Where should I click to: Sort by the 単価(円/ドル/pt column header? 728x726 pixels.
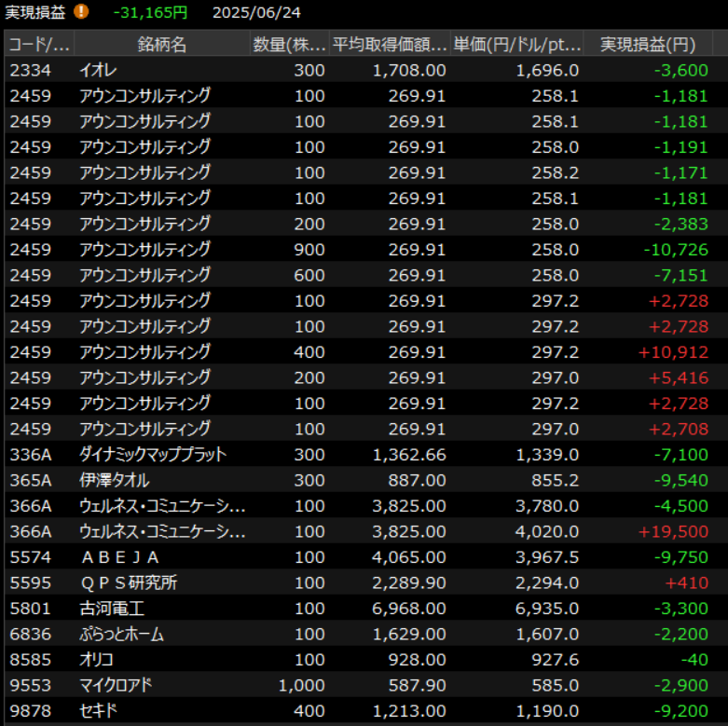coord(517,45)
